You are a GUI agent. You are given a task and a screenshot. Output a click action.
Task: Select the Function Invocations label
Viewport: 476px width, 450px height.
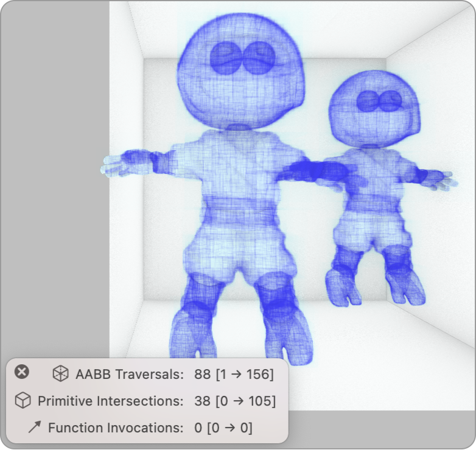pos(116,427)
